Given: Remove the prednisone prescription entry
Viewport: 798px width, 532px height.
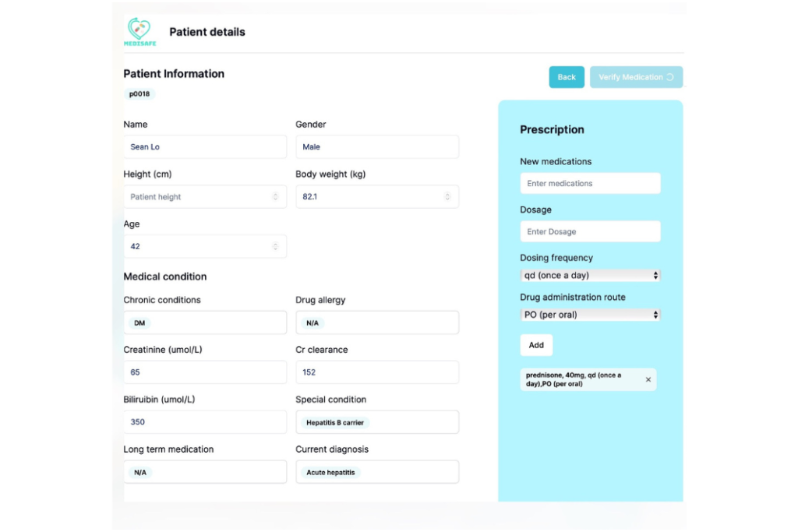Looking at the screenshot, I should pos(648,380).
